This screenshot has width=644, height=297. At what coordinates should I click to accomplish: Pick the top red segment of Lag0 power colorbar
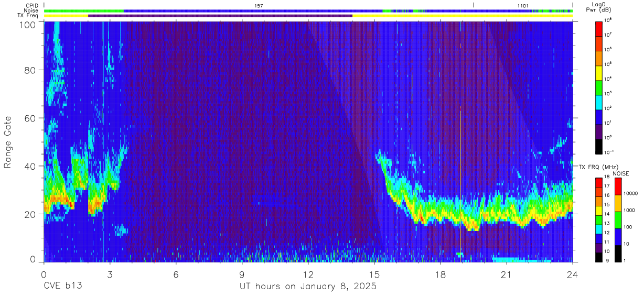coord(599,28)
